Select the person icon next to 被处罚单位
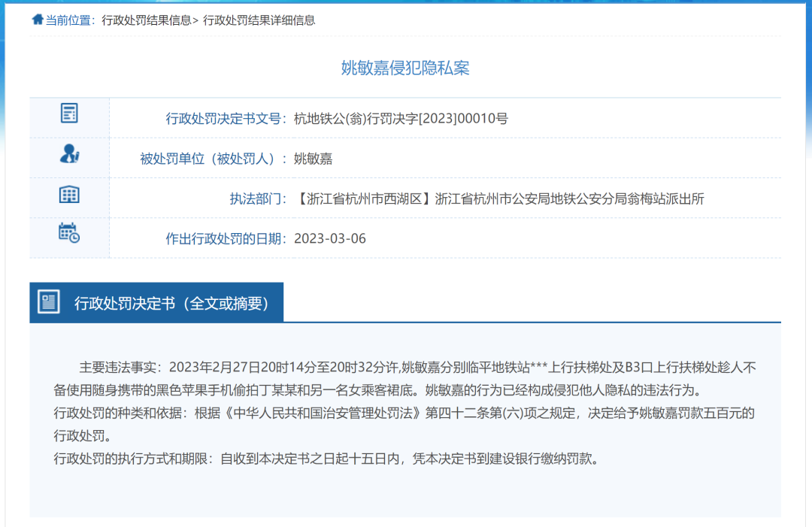The width and height of the screenshot is (812, 527). click(70, 153)
